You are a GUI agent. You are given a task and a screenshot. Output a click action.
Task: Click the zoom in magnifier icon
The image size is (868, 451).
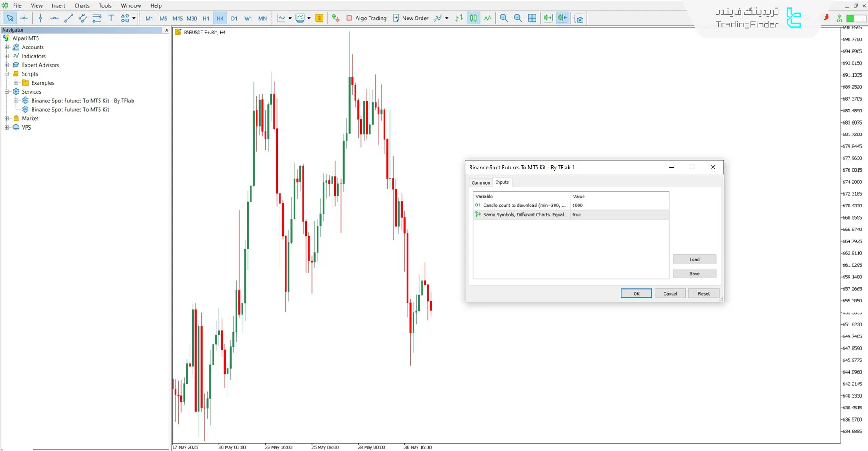(x=503, y=18)
